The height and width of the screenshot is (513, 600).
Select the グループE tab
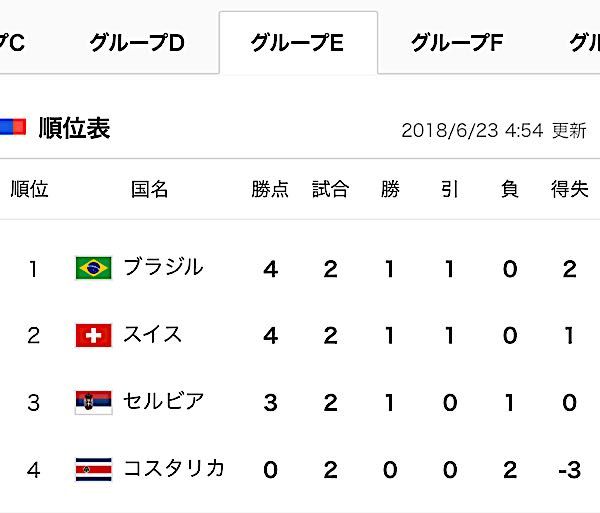coord(297,43)
